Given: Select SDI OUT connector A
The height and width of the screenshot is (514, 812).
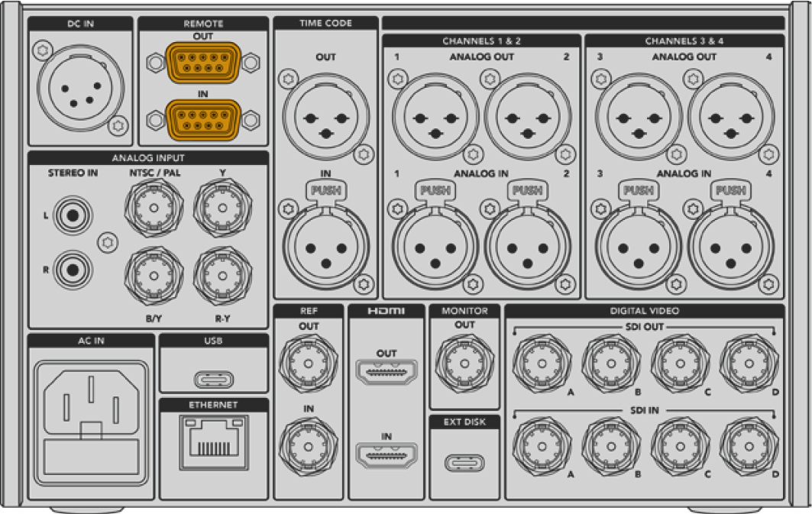Looking at the screenshot, I should point(542,364).
